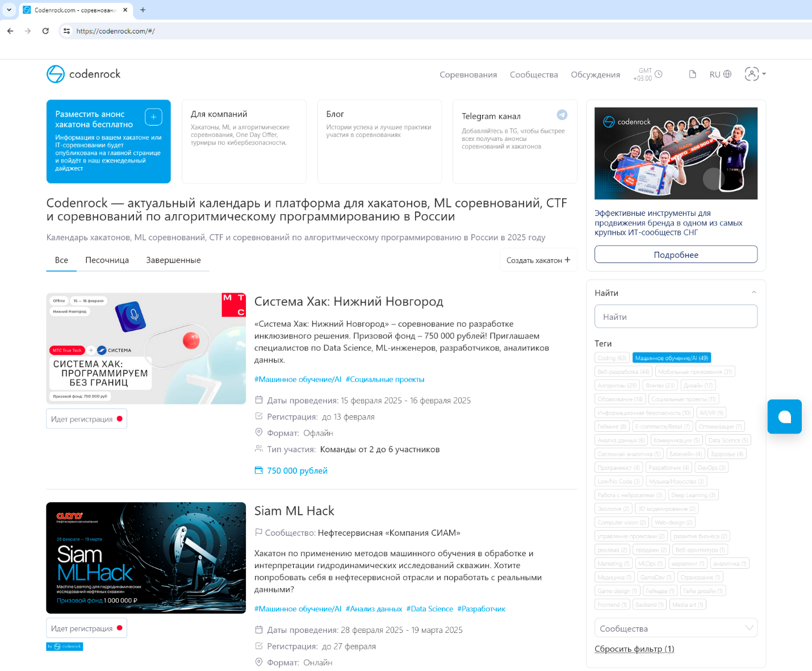This screenshot has height=671, width=812.
Task: Toggle the Data Science (5) tag
Action: tap(728, 440)
